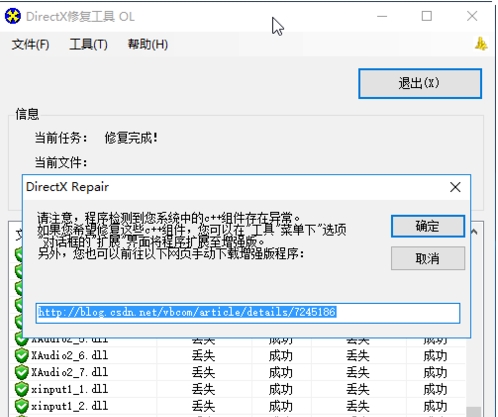Click green shield icon beside xinput1_2.dll

22,406
